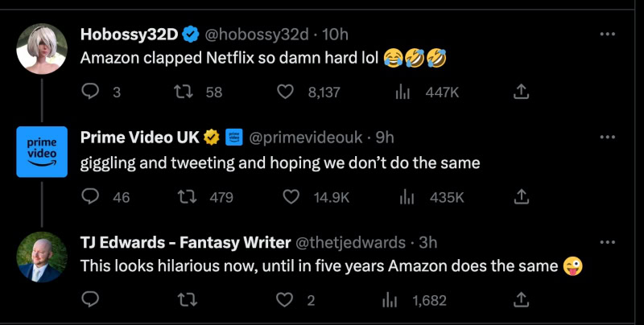This screenshot has height=325, width=644.
Task: Retweet the Hobossy32D post
Action: [184, 92]
